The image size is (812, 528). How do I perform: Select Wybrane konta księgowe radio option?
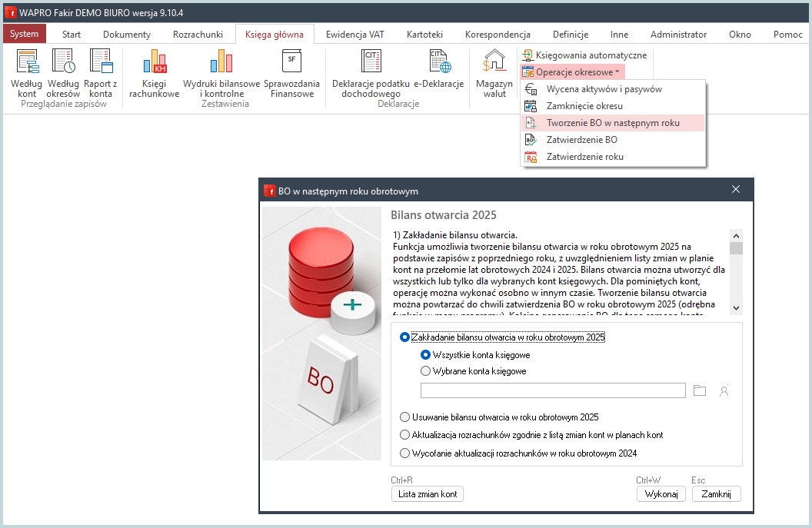tap(426, 371)
